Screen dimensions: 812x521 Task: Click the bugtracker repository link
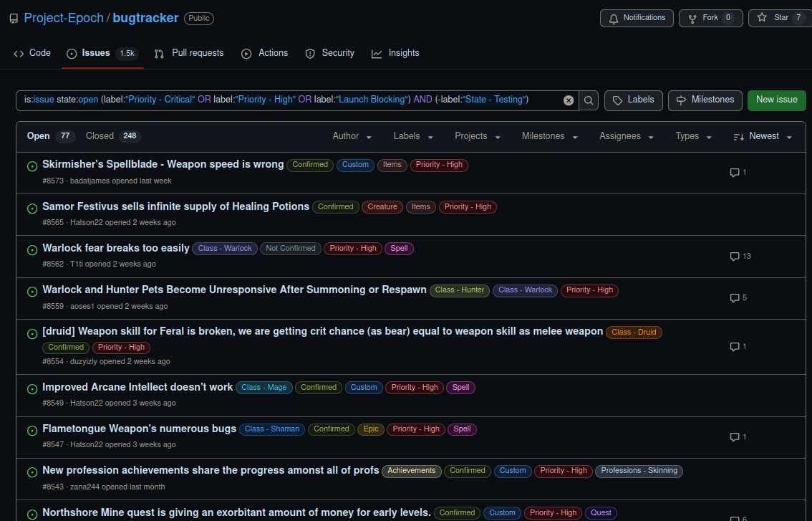coord(145,18)
